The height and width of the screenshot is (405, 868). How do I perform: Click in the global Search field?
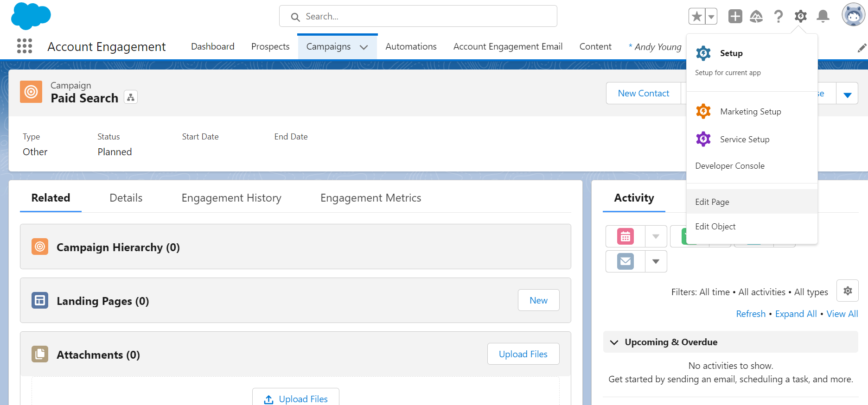(x=418, y=16)
